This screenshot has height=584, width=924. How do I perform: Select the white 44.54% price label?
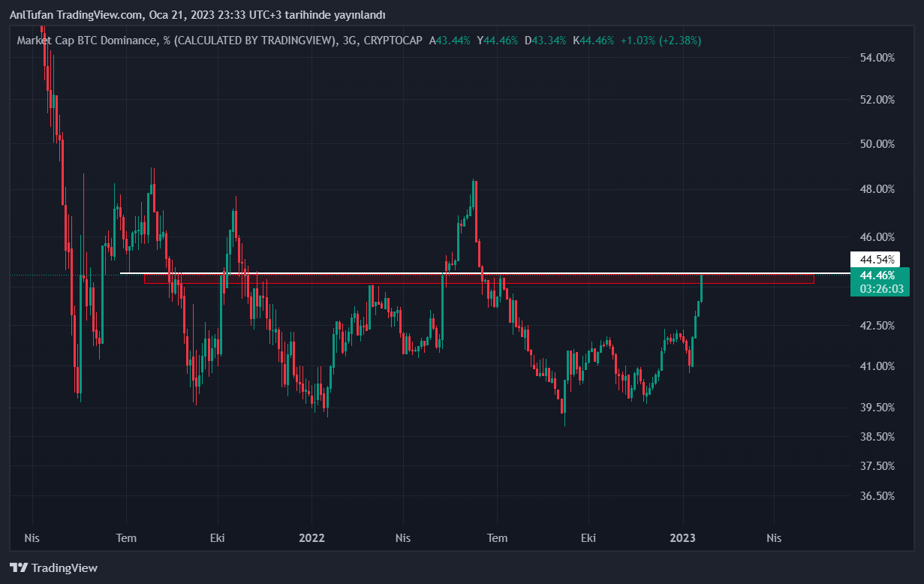[x=877, y=260]
